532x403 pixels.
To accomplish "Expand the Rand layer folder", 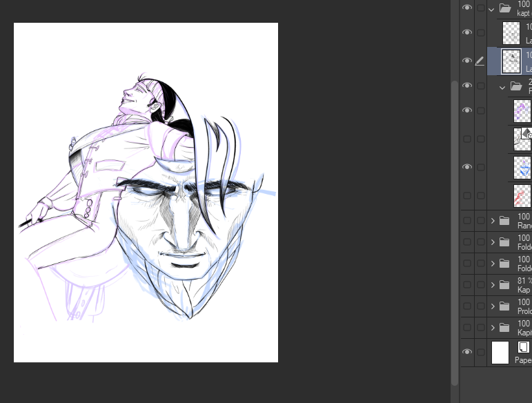I will pos(493,221).
